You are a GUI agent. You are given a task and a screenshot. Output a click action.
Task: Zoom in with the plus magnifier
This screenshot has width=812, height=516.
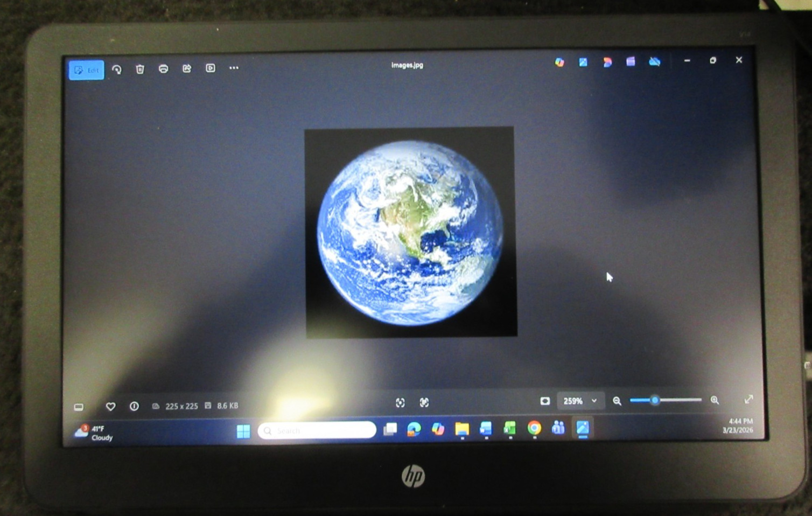pyautogui.click(x=715, y=400)
